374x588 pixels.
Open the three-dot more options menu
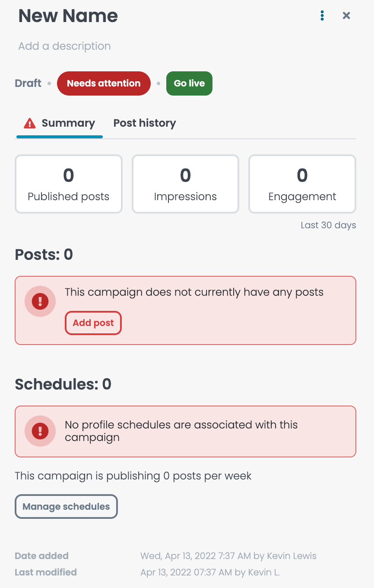click(322, 16)
